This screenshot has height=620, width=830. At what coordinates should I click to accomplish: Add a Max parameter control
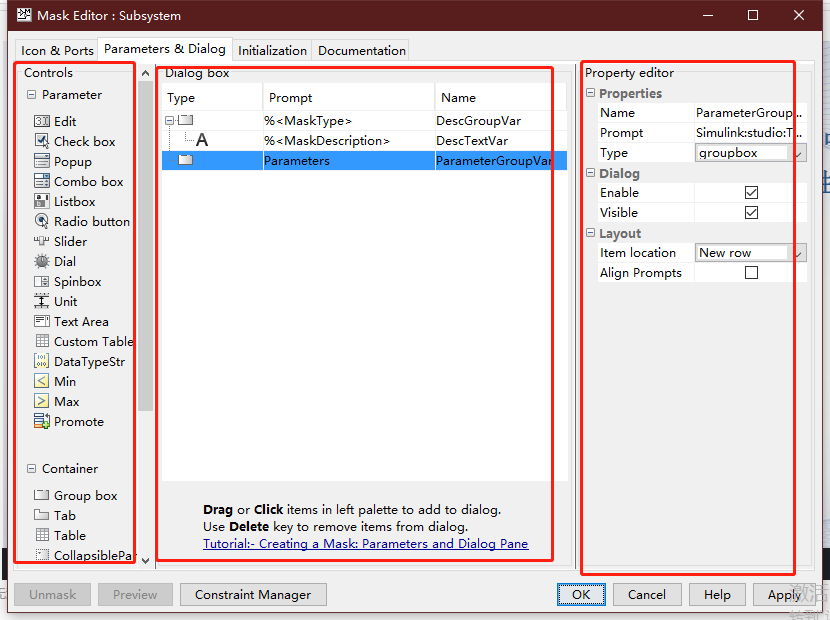tap(57, 402)
